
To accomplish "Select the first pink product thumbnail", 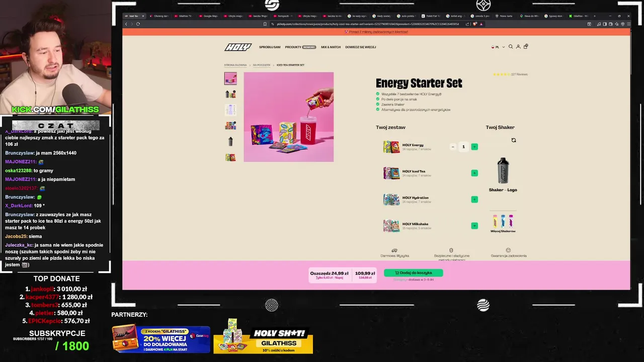I will coord(230,78).
